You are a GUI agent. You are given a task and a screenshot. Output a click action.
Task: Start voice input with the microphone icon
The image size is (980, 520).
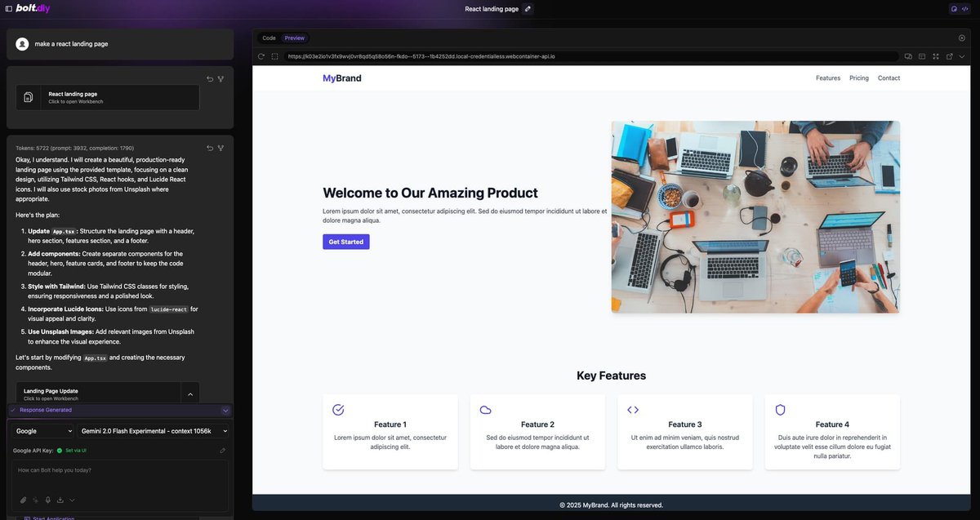coord(48,500)
